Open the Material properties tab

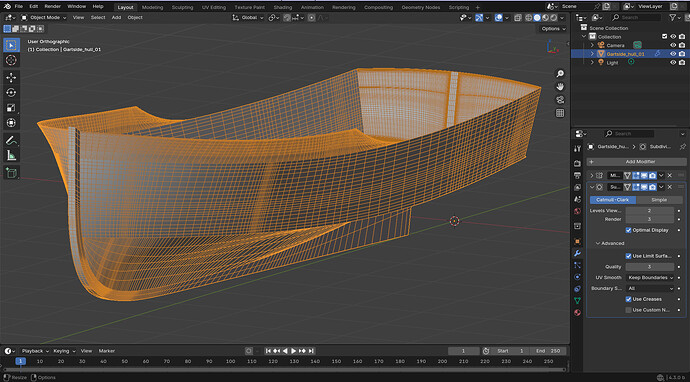click(578, 312)
